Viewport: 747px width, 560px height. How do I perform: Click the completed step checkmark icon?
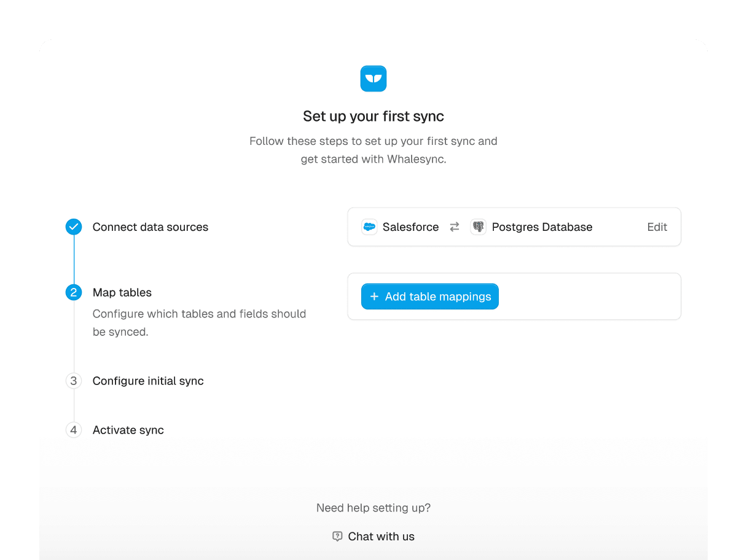[74, 227]
